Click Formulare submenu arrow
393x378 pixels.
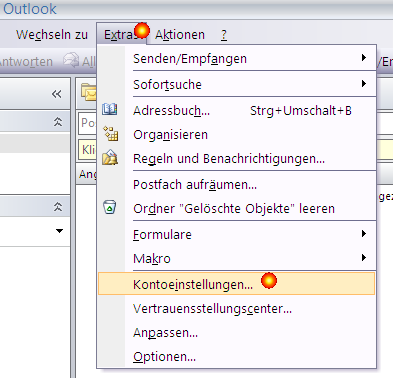coord(364,234)
